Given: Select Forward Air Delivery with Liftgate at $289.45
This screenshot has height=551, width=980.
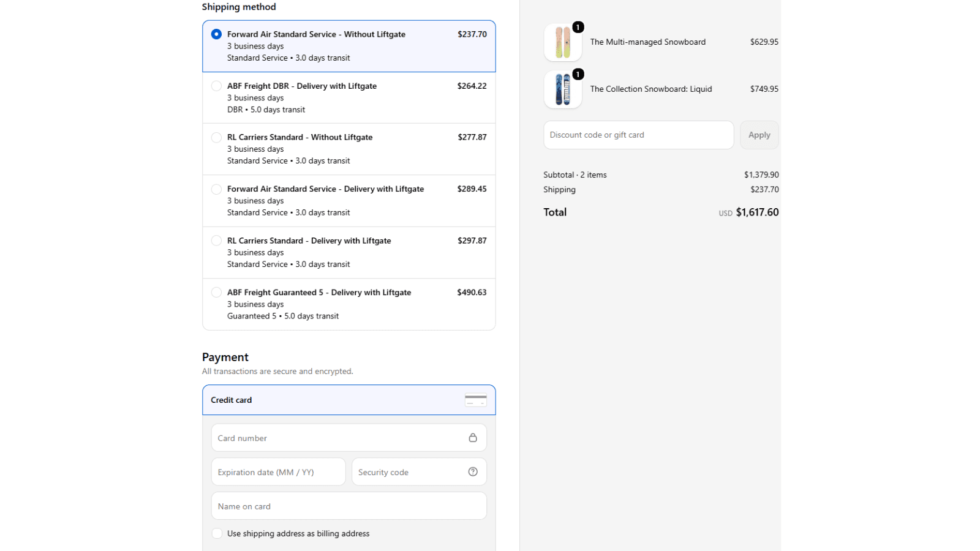Looking at the screenshot, I should pos(349,201).
